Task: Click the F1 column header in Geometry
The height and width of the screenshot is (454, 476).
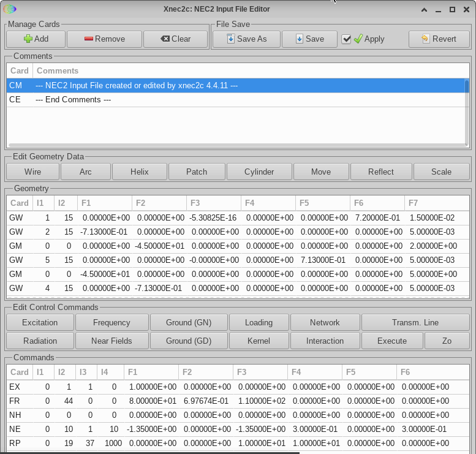Action: (104, 203)
